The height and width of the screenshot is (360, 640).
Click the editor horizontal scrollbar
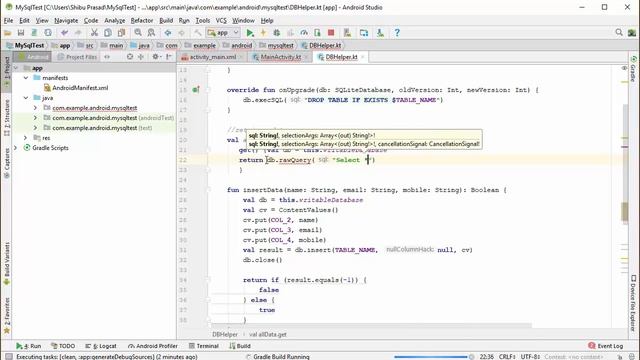(x=371, y=326)
